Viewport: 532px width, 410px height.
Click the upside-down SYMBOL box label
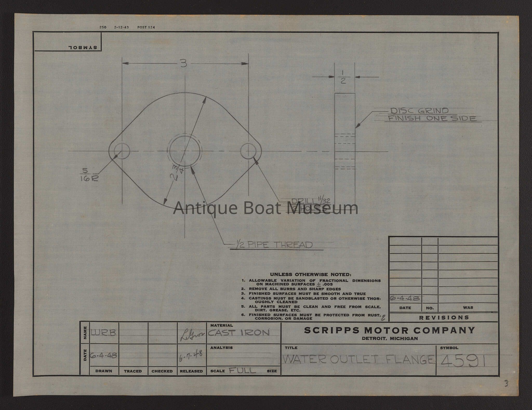click(82, 48)
